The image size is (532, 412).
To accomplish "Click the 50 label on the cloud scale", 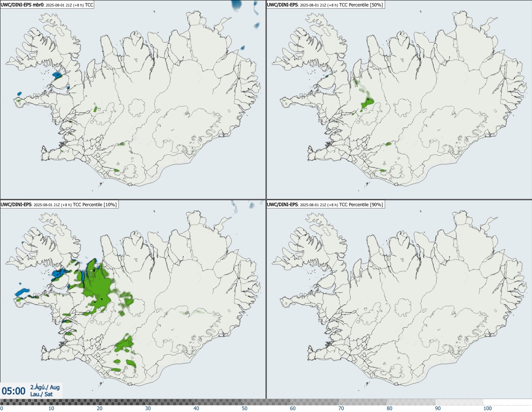I will [244, 408].
